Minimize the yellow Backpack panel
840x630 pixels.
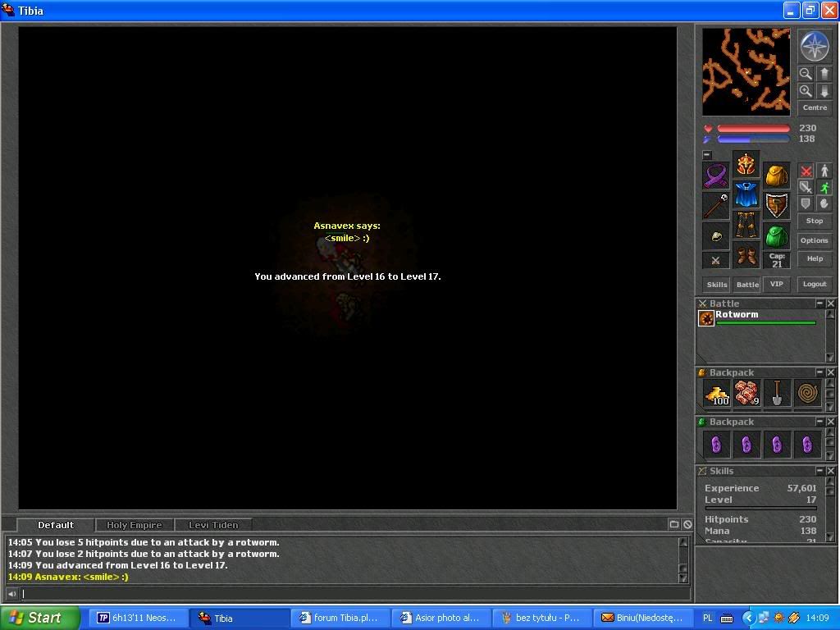[819, 372]
